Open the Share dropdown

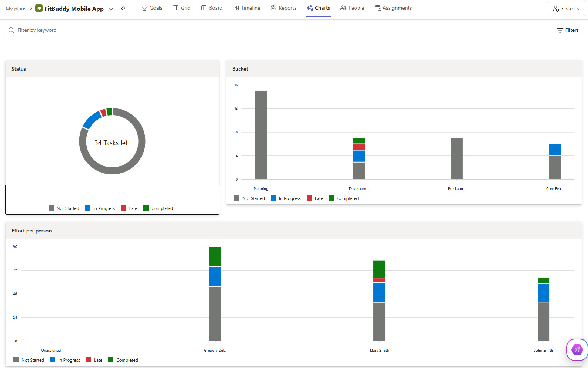566,9
